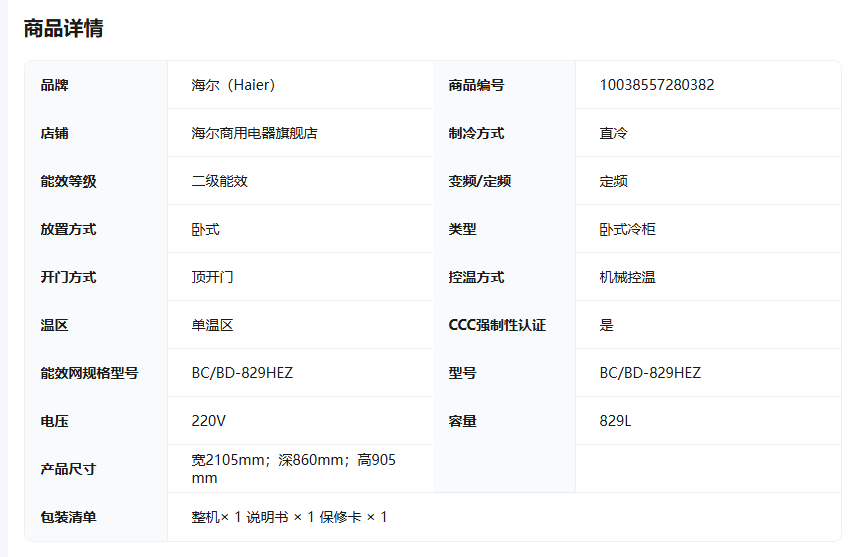Viewport: 850px width, 557px height.
Task: Select value 二级能效
Action: (220, 181)
